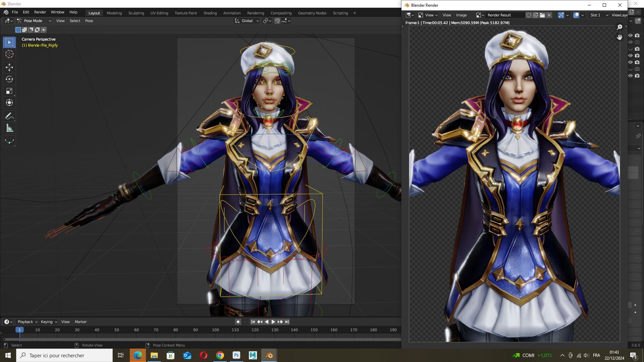
Task: Set selection mode to extend
Action: pos(24,30)
